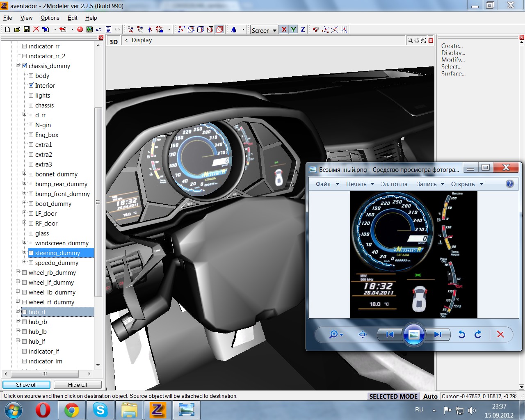525x420 pixels.
Task: Click the speedometer image in photo viewer
Action: (x=394, y=232)
